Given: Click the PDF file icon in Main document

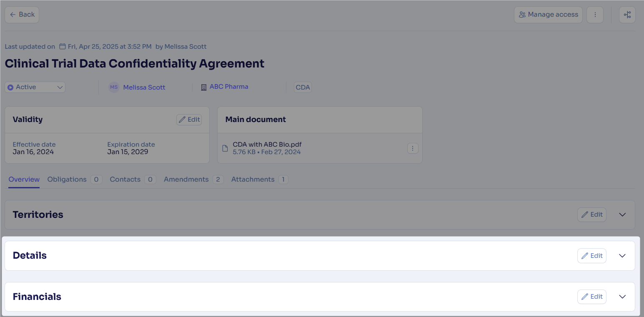Looking at the screenshot, I should 225,148.
